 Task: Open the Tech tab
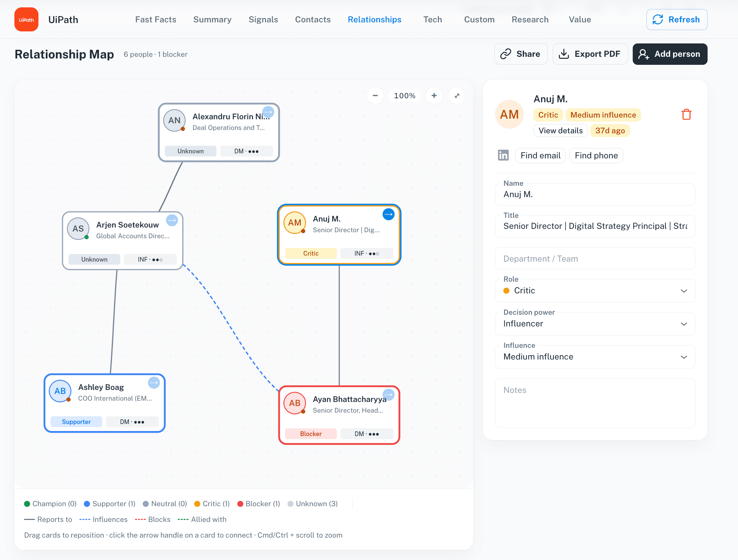(x=433, y=19)
